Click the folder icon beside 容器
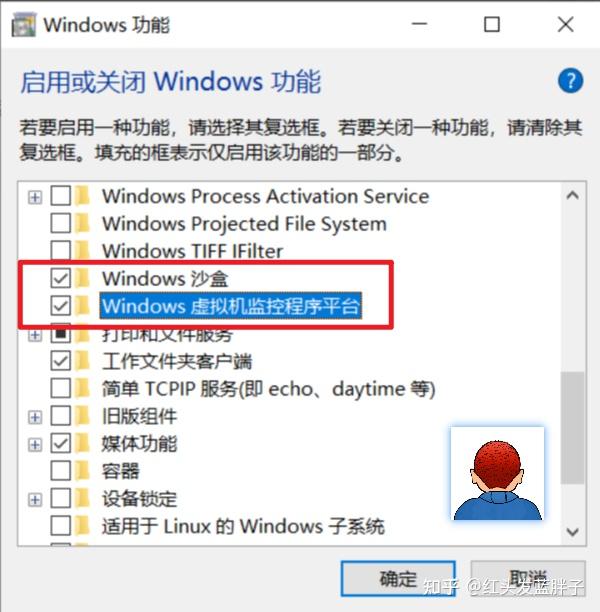 tap(82, 471)
